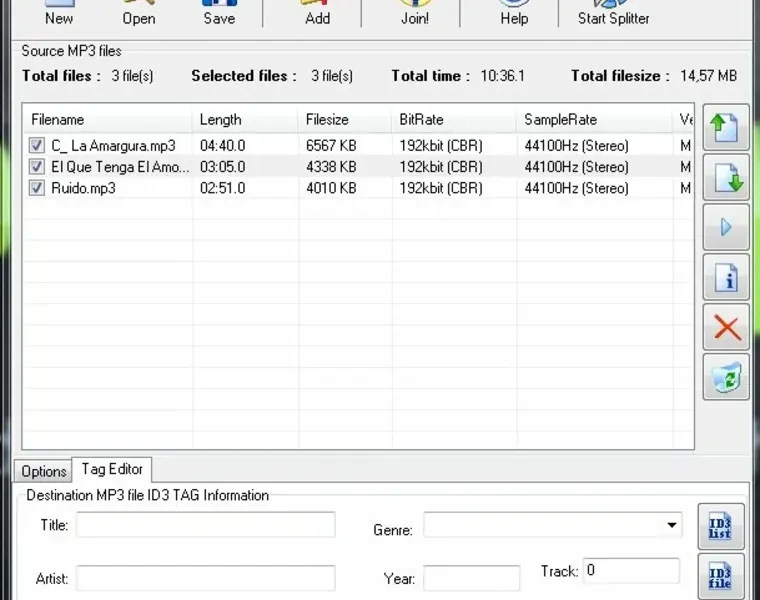Viewport: 760px width, 600px height.
Task: Open the Genre dropdown
Action: tap(671, 525)
